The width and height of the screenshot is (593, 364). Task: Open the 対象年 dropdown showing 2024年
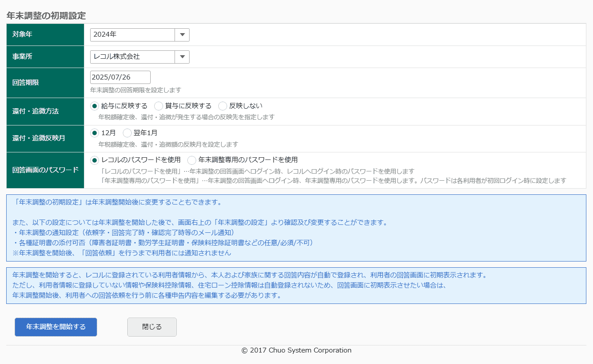tap(140, 34)
